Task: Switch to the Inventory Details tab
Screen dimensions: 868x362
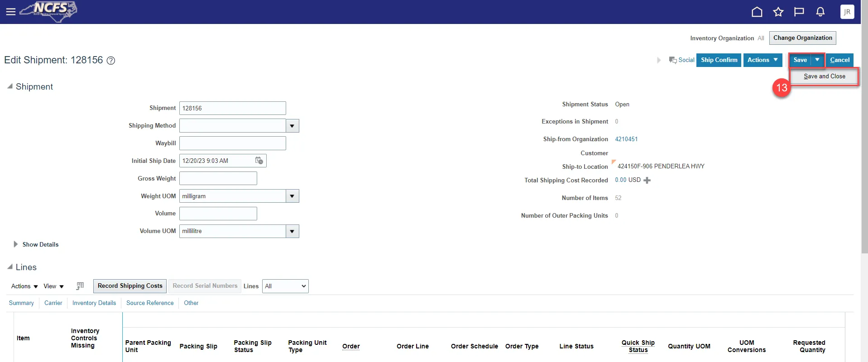Action: click(x=94, y=303)
